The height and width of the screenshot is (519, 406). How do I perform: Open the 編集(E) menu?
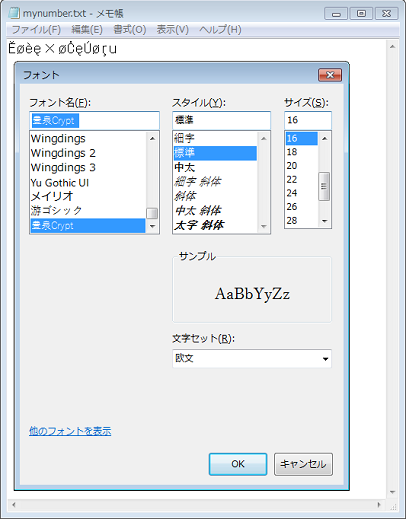(x=87, y=30)
